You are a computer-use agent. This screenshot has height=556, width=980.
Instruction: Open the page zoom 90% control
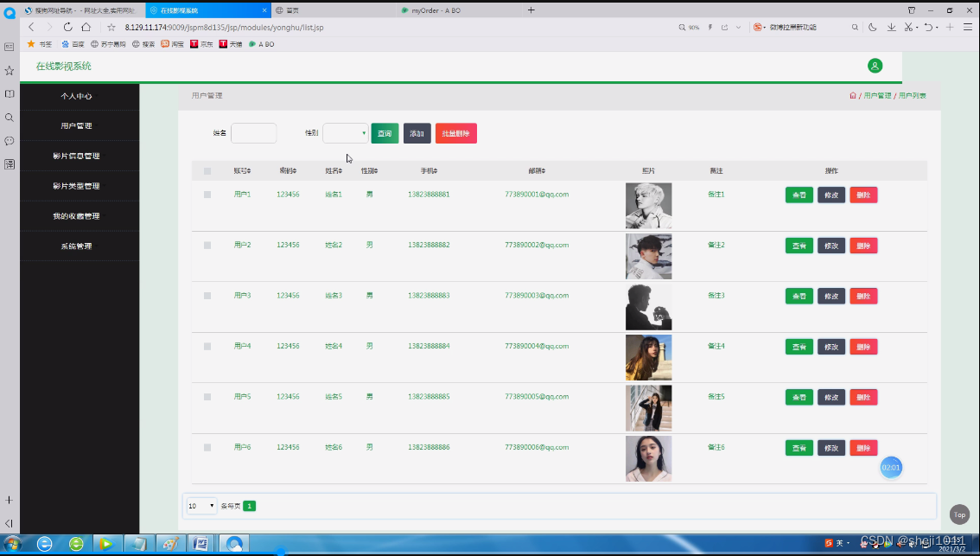click(x=690, y=28)
